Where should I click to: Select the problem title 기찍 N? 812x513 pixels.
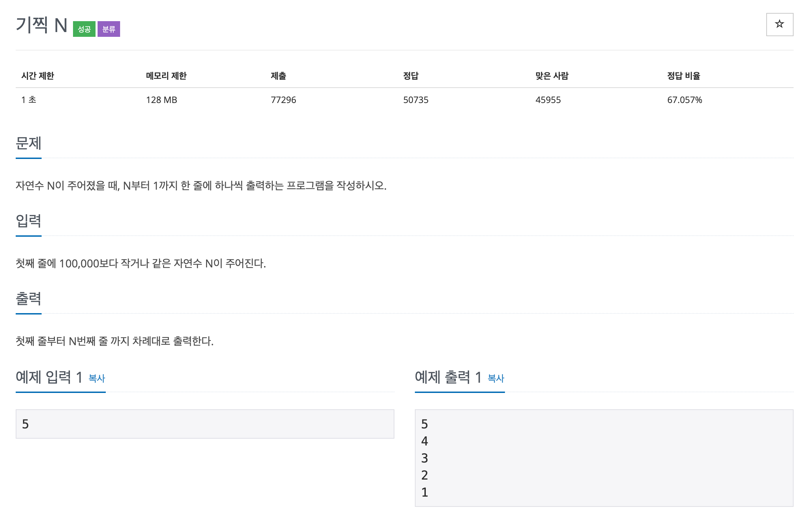tap(41, 27)
